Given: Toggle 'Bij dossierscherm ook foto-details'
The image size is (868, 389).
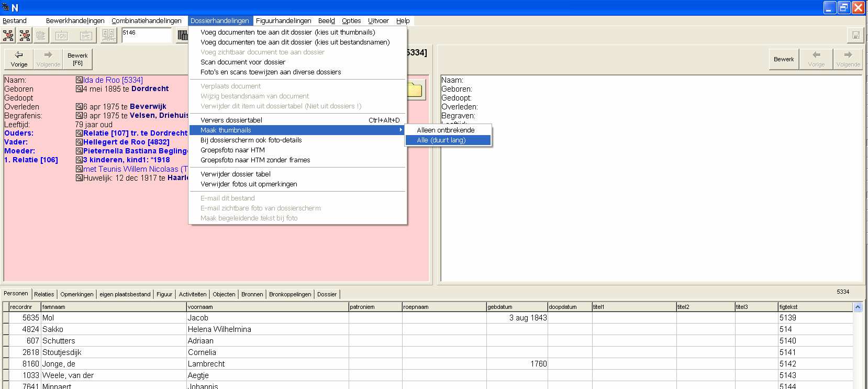Looking at the screenshot, I should click(297, 140).
